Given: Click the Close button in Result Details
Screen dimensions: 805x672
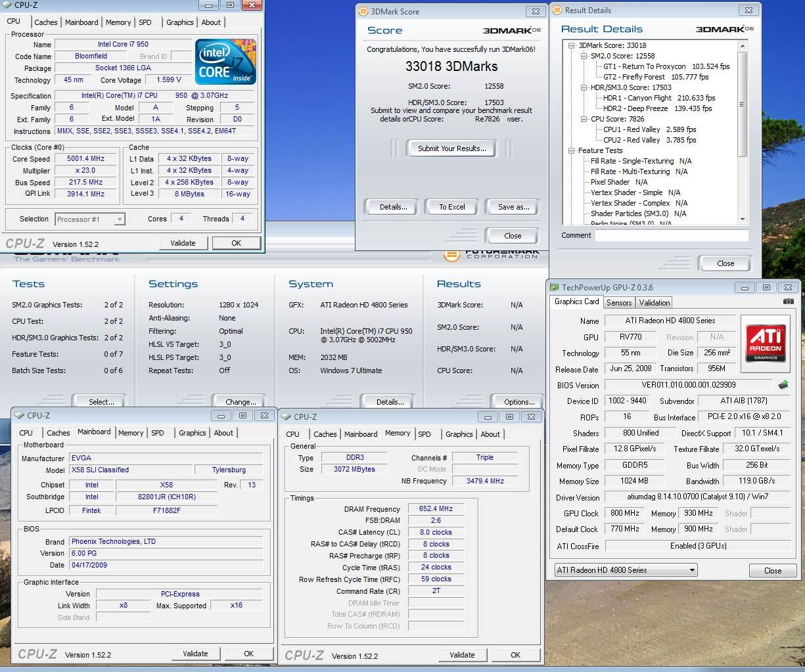Looking at the screenshot, I should tap(725, 263).
